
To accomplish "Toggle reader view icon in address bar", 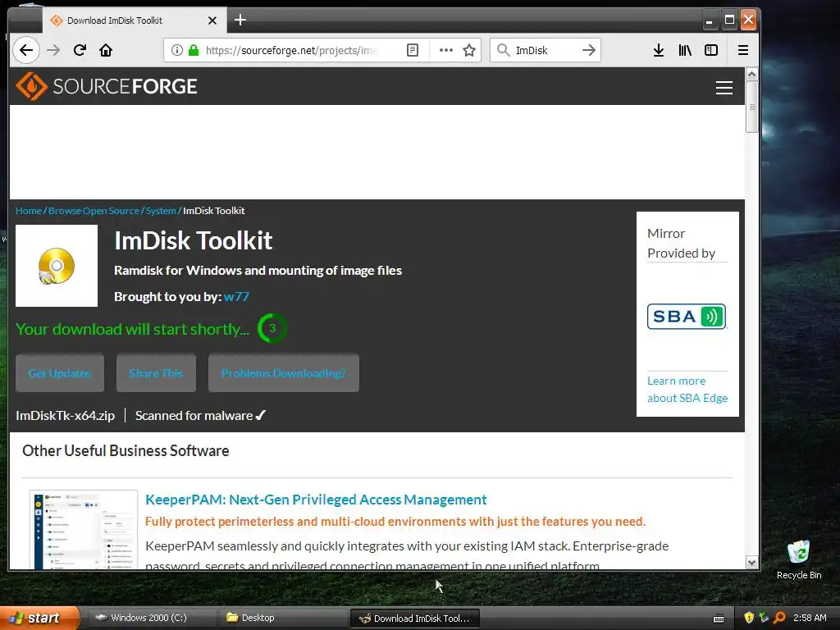I will pos(412,50).
